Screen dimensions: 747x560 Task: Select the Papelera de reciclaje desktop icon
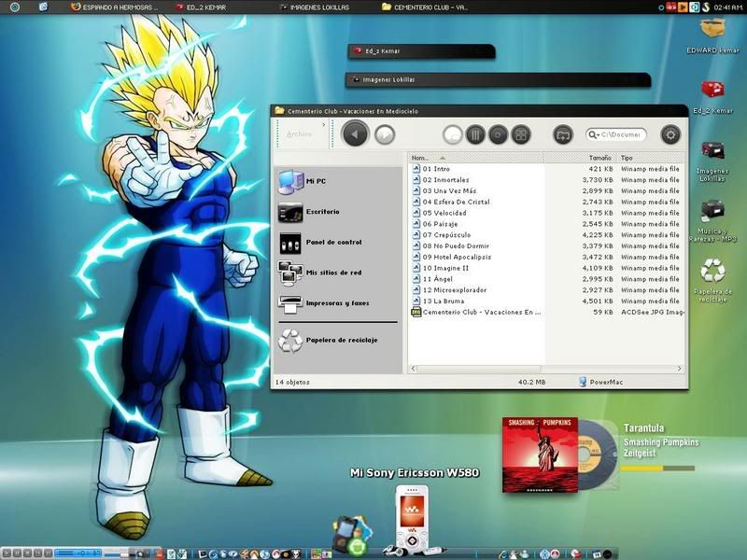(712, 270)
